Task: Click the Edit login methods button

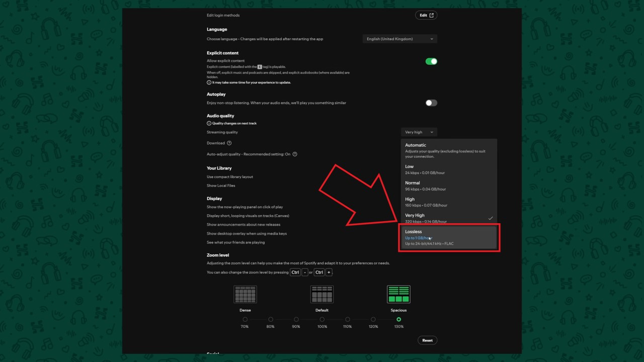Action: coord(426,15)
